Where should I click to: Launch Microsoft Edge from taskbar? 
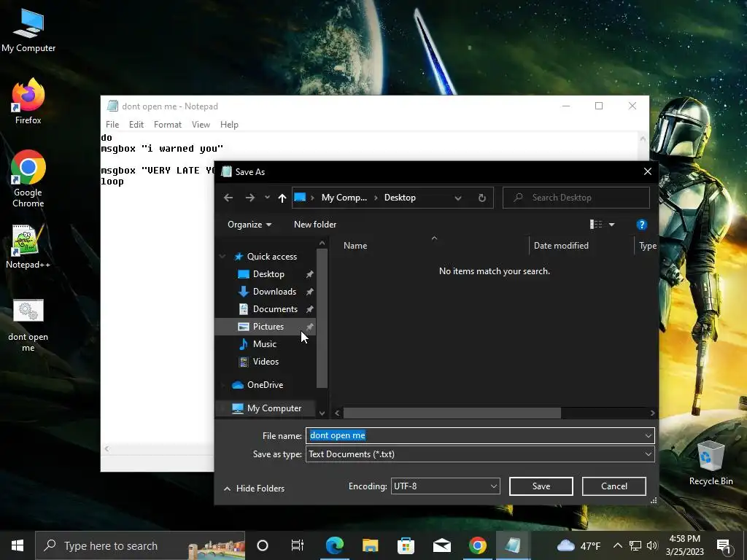pos(334,545)
